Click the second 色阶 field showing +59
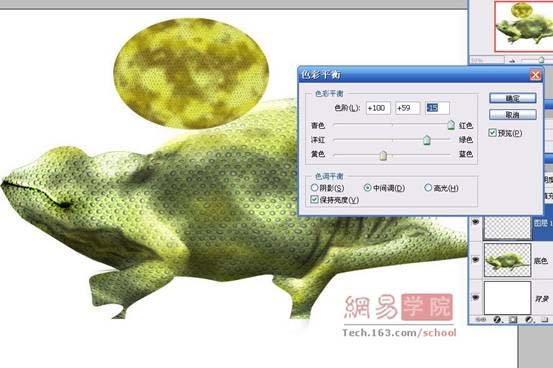Image resolution: width=553 pixels, height=368 pixels. (408, 108)
